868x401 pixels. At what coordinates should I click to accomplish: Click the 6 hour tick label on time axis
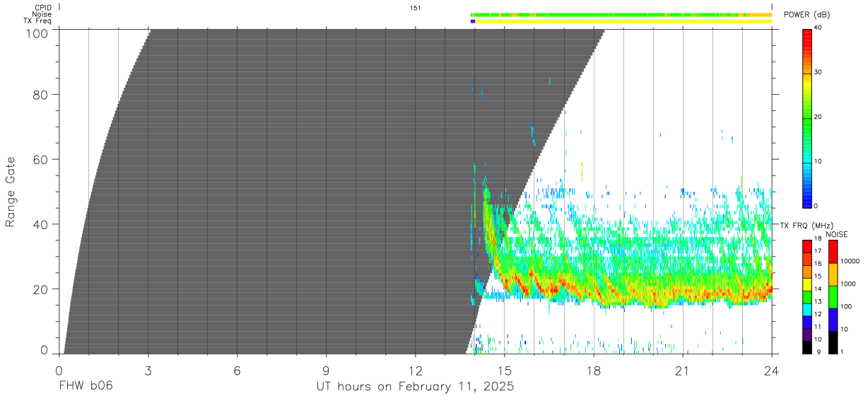click(x=237, y=370)
